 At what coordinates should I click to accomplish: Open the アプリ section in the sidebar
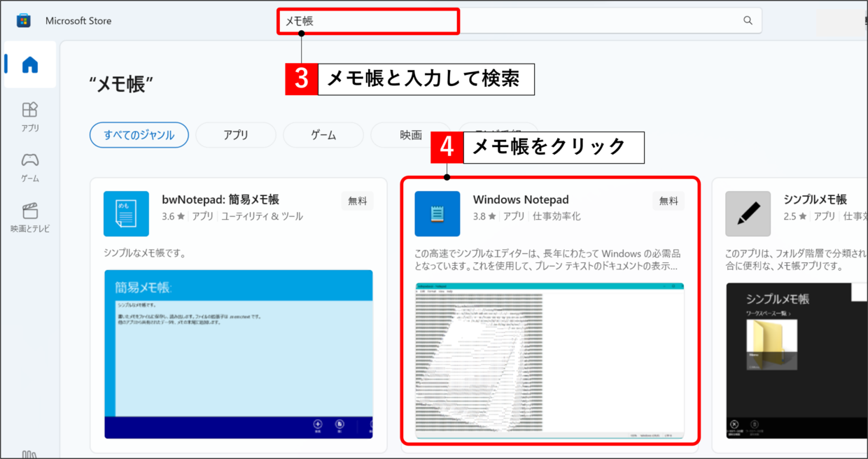click(x=30, y=117)
